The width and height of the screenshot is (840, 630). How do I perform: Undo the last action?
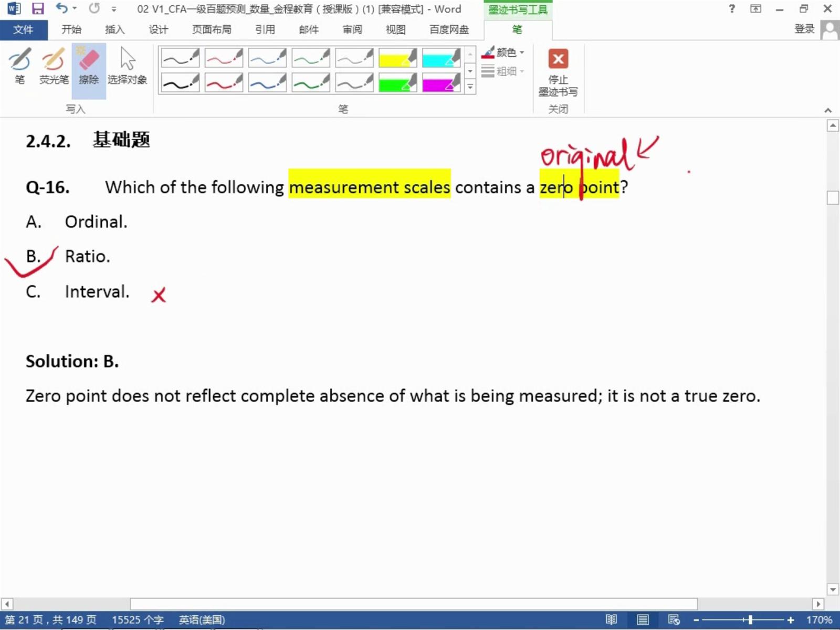[61, 9]
